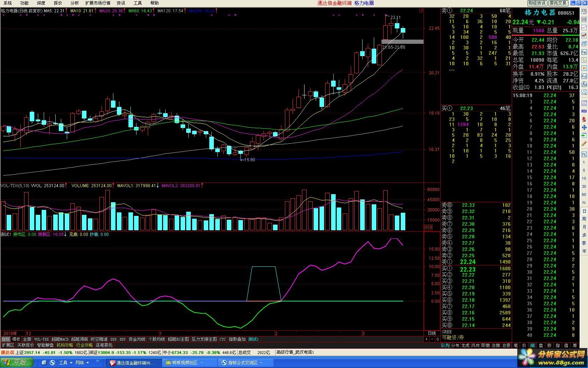Click the F5 chart switch icon

point(584,154)
